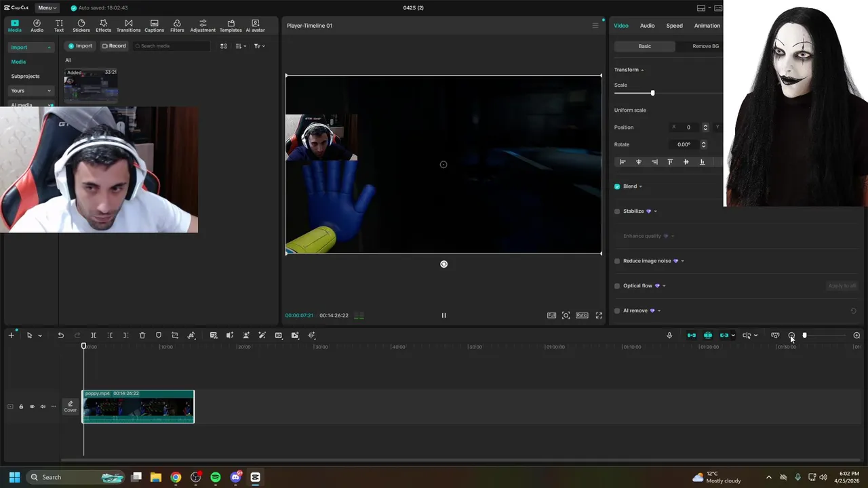868x488 pixels.
Task: Open the media filter dropdown
Action: click(x=259, y=46)
